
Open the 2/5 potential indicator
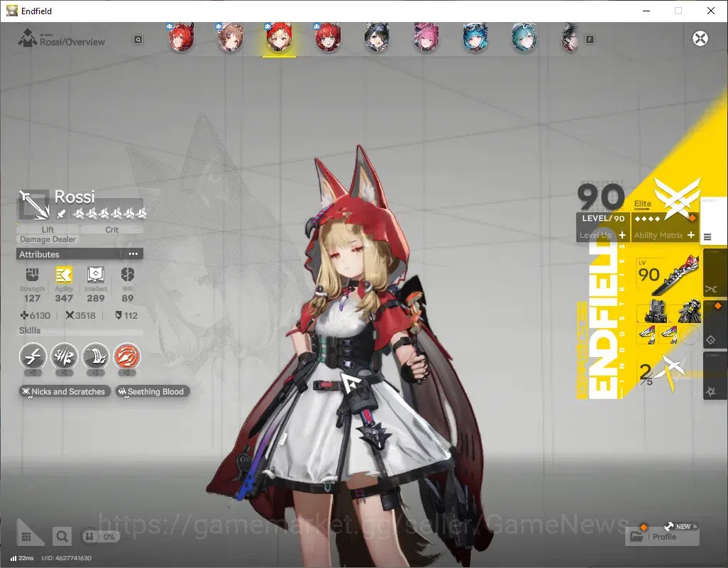point(661,373)
